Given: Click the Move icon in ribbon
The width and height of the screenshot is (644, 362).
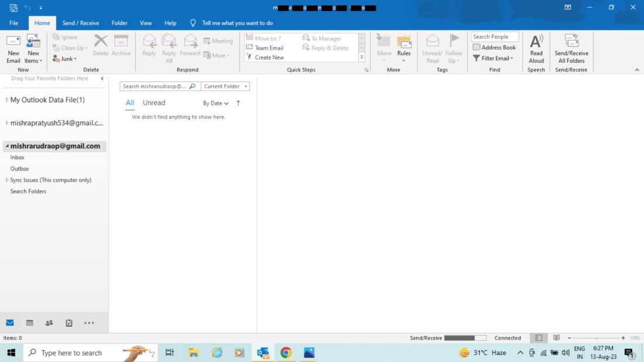Looking at the screenshot, I should click(x=384, y=49).
